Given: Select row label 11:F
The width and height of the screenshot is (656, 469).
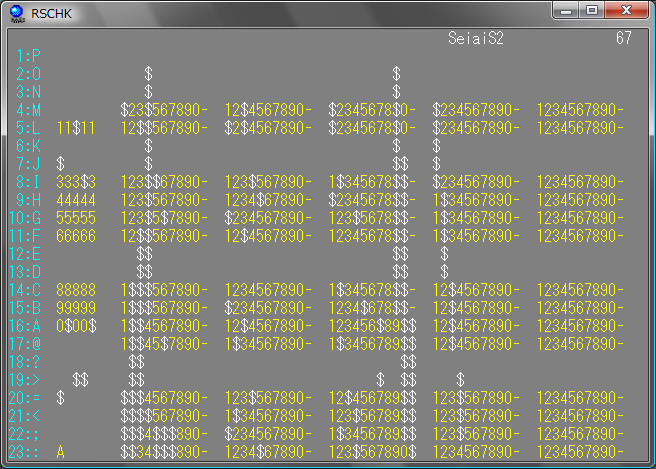Looking at the screenshot, I should (25, 236).
